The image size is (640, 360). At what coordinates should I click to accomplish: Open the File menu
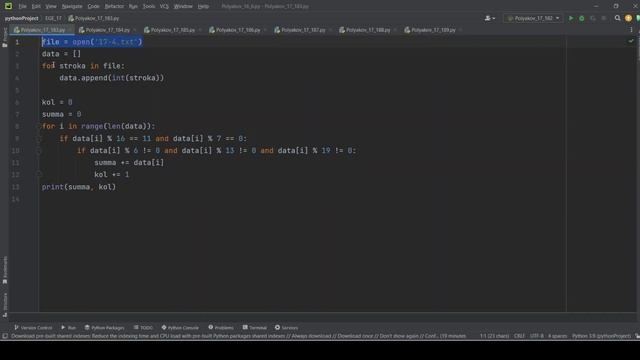coord(22,7)
